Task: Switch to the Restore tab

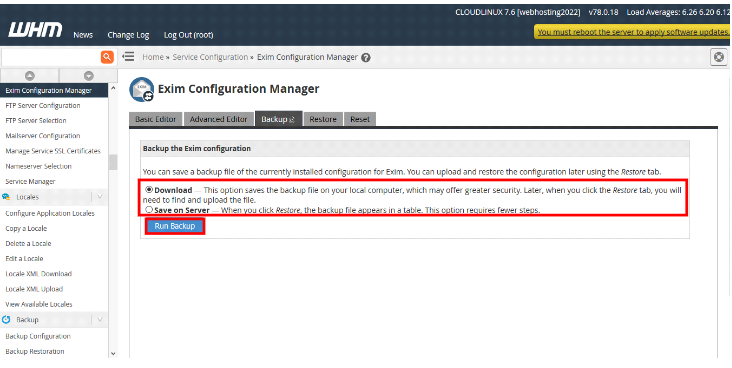Action: coord(323,119)
